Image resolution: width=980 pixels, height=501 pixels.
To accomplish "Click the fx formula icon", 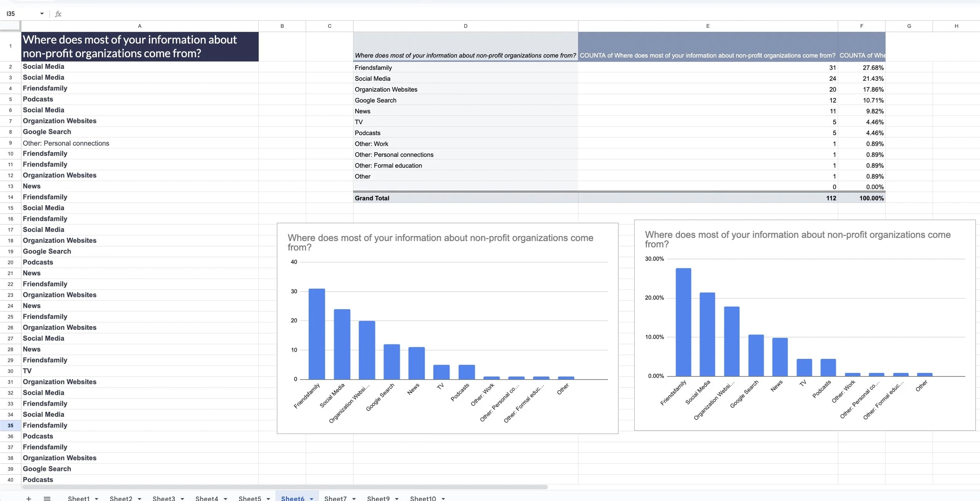I will click(x=58, y=14).
